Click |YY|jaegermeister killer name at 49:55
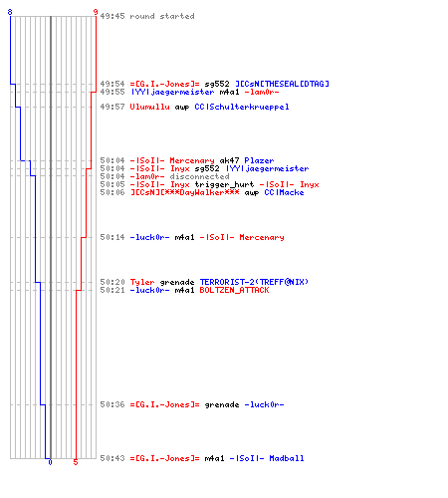Viewport: 448px width, 498px height. click(x=172, y=92)
